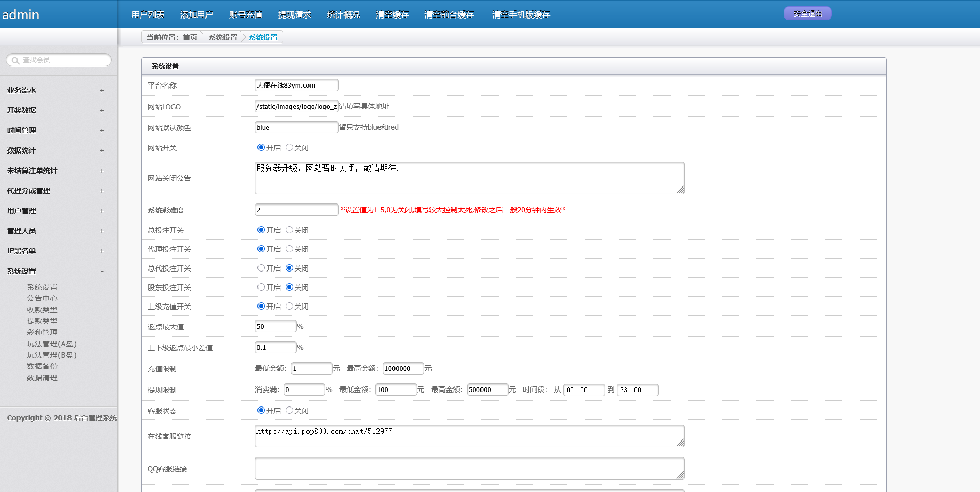Select 关闭 for 代理投注开关

click(289, 249)
